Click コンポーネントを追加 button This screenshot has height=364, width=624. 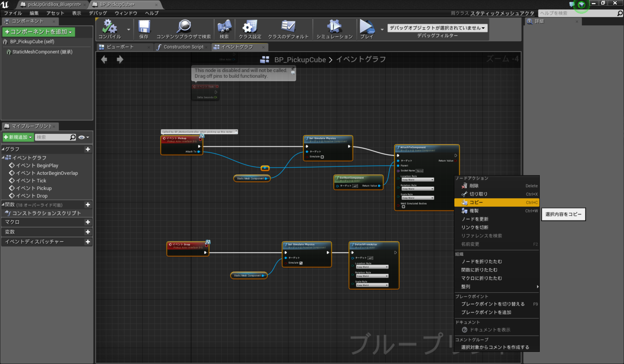click(x=38, y=32)
